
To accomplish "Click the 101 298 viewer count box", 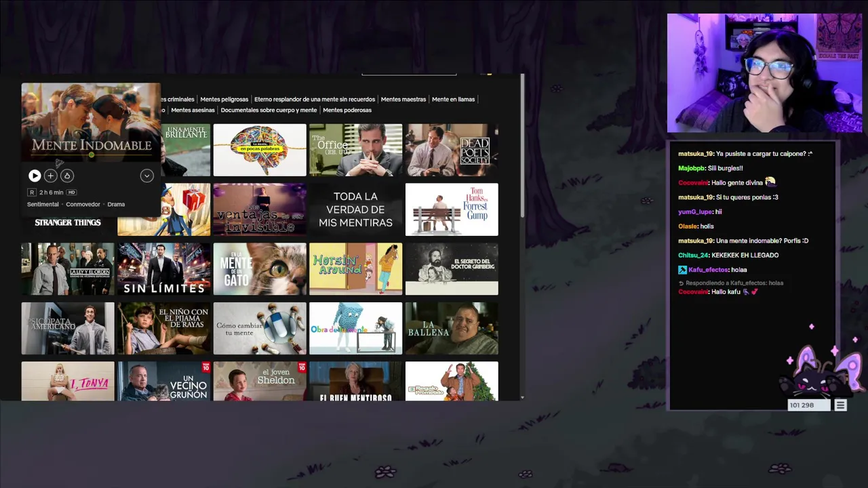I will (809, 405).
